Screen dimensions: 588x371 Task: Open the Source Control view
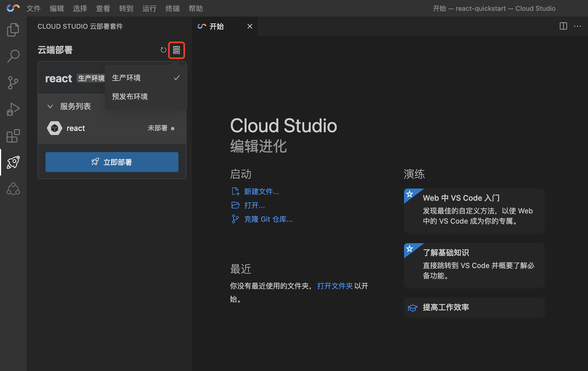[13, 83]
